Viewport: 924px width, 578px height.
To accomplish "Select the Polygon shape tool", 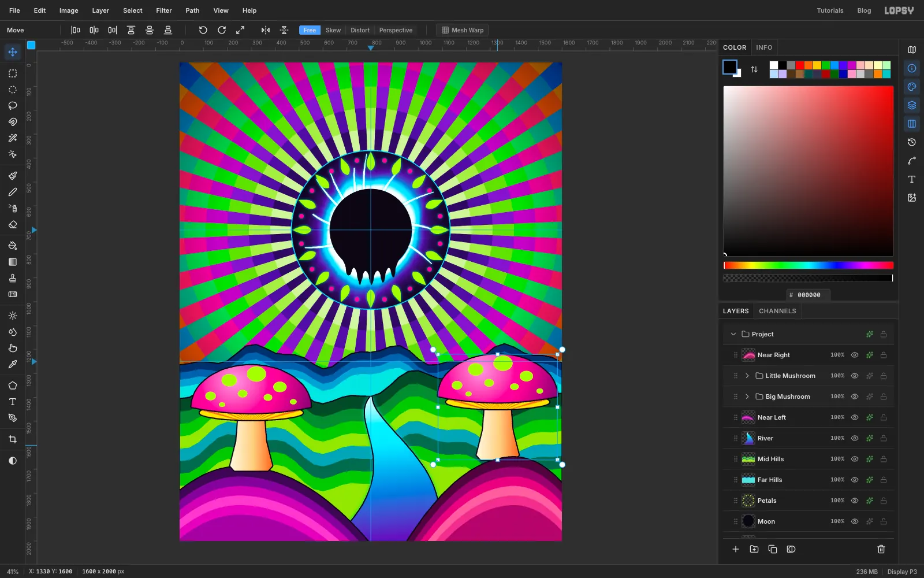I will point(13,386).
